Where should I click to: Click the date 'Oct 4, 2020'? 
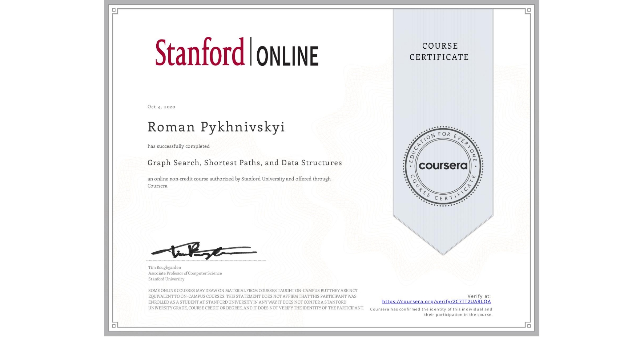click(x=161, y=106)
